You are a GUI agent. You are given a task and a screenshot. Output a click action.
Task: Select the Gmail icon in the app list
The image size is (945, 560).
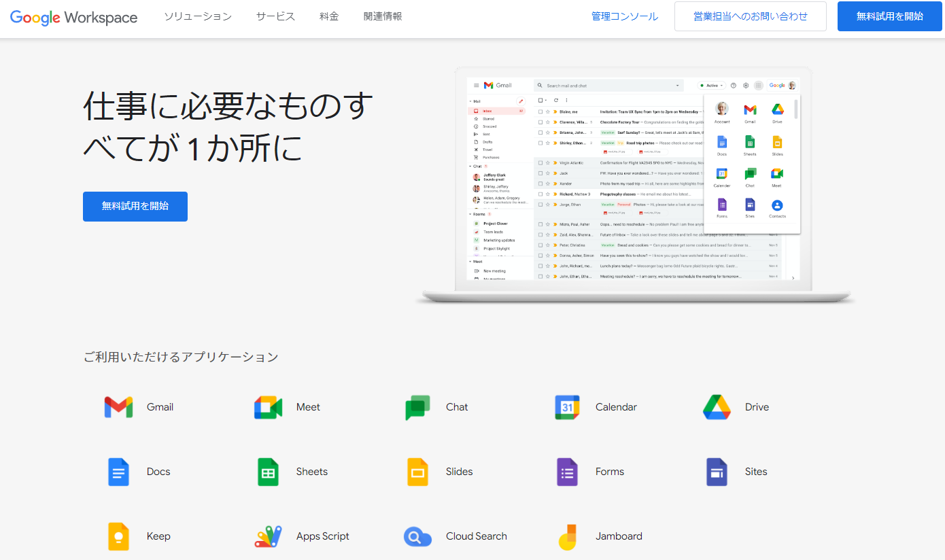point(118,406)
